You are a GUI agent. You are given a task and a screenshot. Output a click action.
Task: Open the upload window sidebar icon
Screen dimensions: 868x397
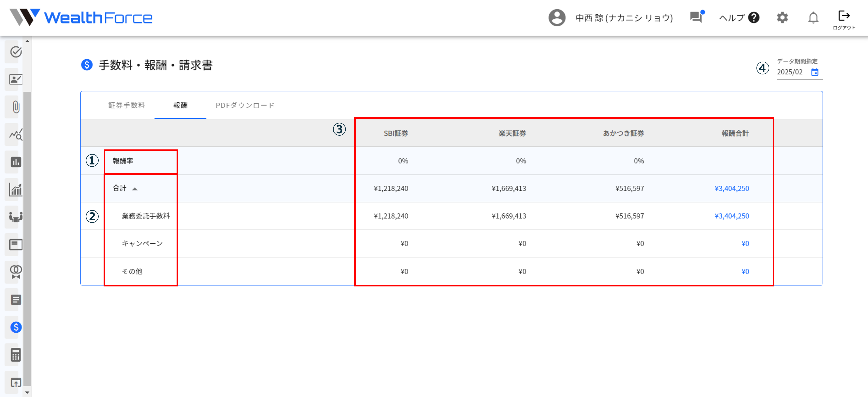(16, 383)
